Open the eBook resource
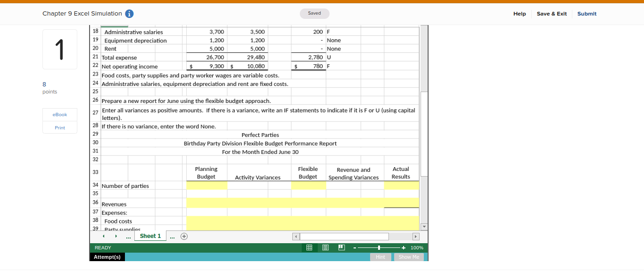The height and width of the screenshot is (272, 644). click(x=60, y=115)
